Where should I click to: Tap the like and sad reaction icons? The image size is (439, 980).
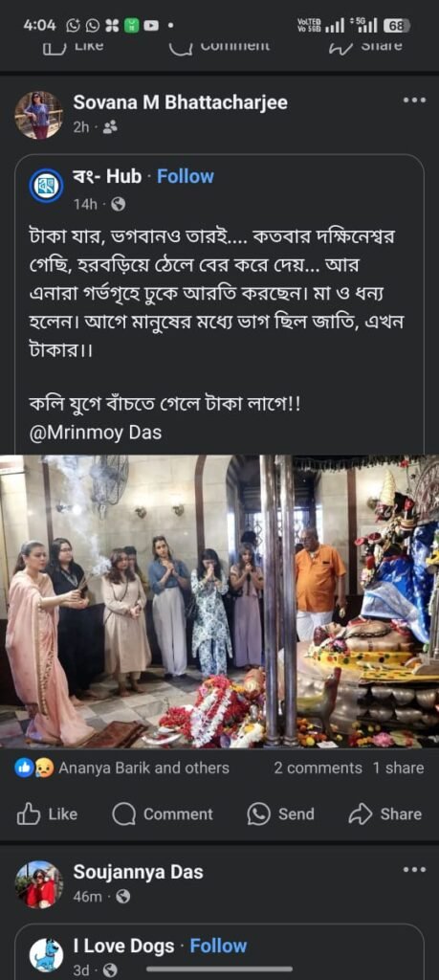(x=34, y=768)
